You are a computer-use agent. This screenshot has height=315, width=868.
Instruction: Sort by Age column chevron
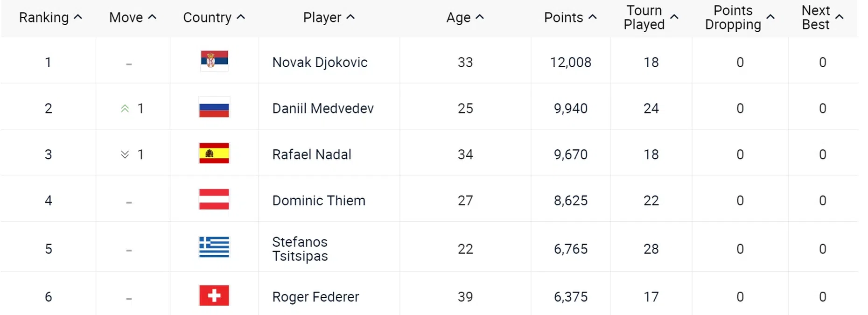point(480,17)
